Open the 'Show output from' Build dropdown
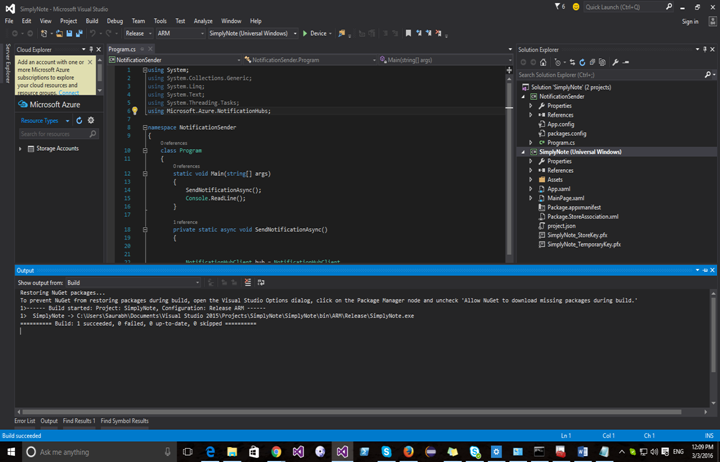This screenshot has height=462, width=720. [x=132, y=283]
